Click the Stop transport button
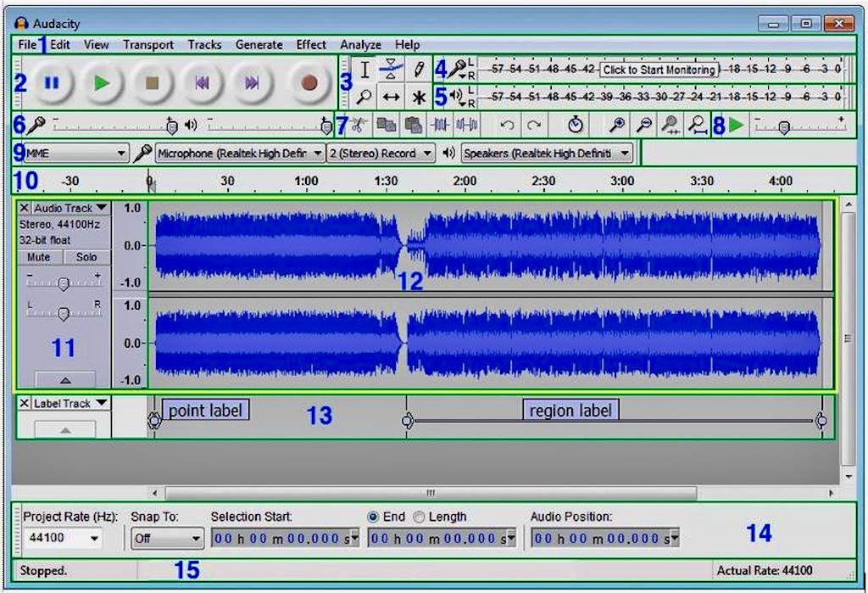 pyautogui.click(x=152, y=82)
